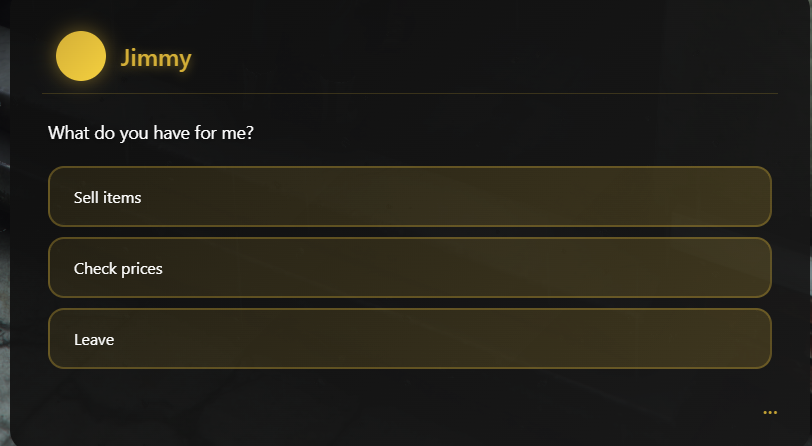
Task: Click Jimmy's yellow circular avatar
Action: (x=81, y=56)
